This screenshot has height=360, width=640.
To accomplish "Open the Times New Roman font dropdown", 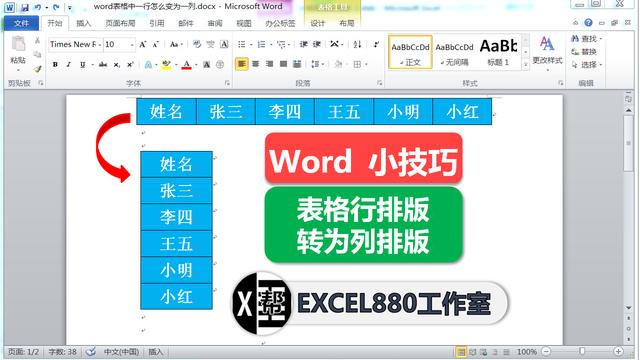I will coord(100,44).
